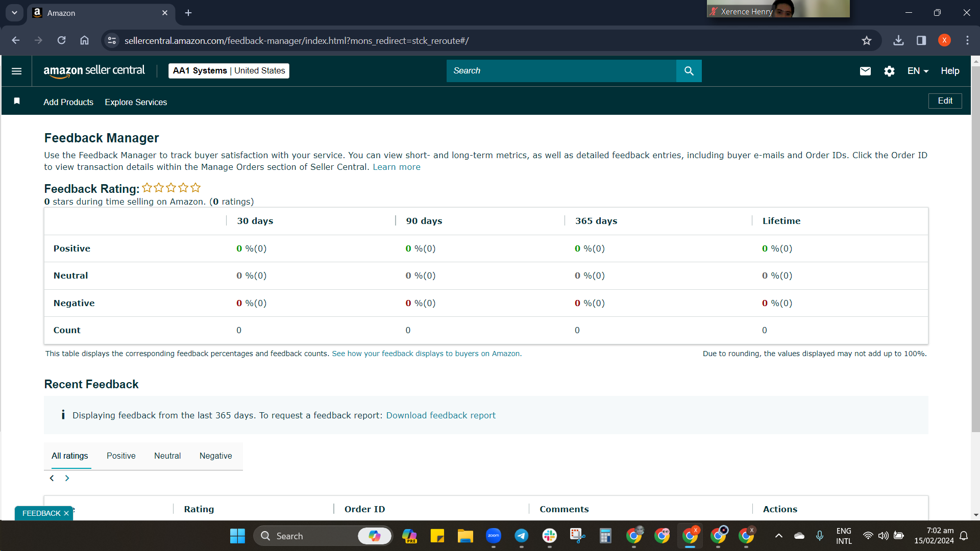Open the Chrome three-dot menu
The height and width of the screenshot is (551, 980).
(x=967, y=40)
